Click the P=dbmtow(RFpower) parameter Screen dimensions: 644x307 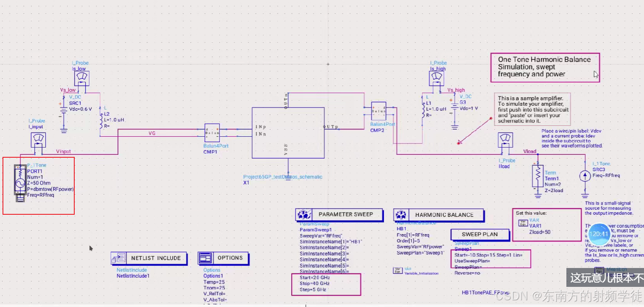pos(50,189)
